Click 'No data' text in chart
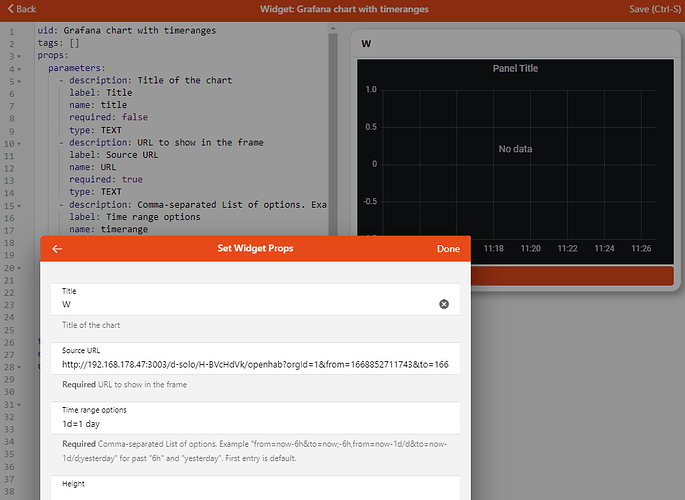Screen dimensions: 685x500 [x=515, y=149]
